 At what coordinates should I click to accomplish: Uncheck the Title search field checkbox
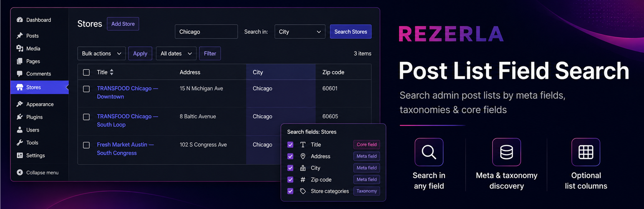[290, 145]
